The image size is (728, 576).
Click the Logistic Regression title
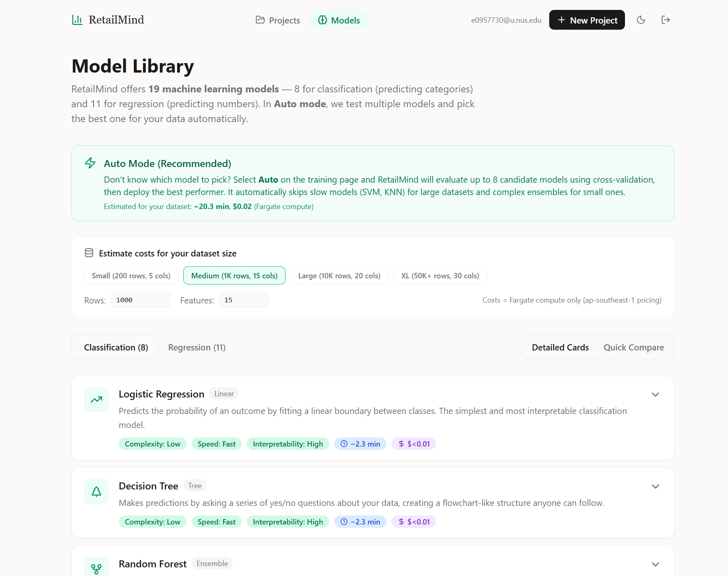(x=162, y=394)
